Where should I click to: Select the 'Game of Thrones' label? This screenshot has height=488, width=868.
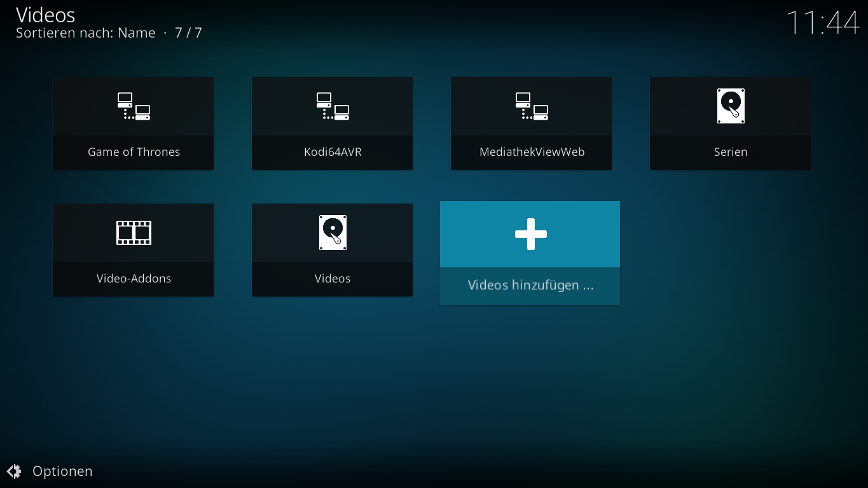tap(134, 152)
